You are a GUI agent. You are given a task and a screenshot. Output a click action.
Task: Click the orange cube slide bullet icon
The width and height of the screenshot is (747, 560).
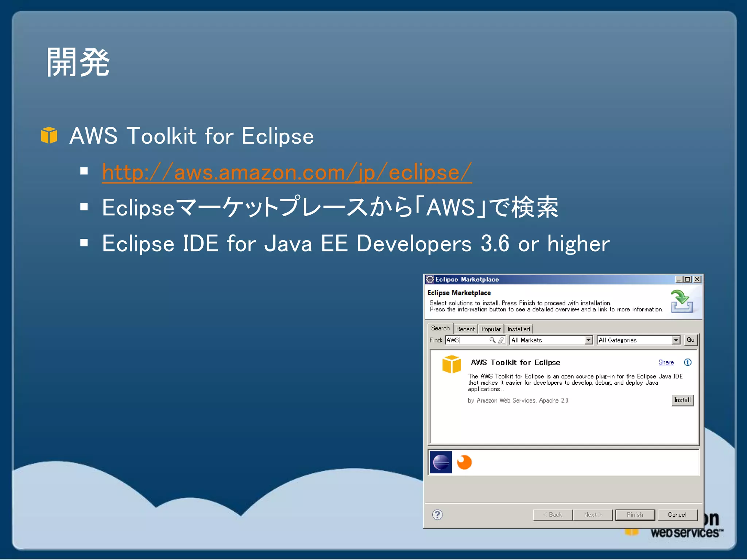[x=49, y=136]
